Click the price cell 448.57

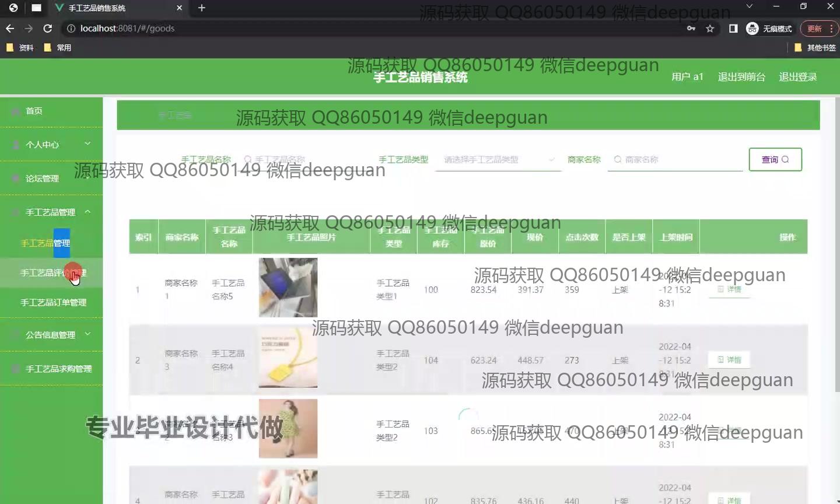tap(530, 360)
